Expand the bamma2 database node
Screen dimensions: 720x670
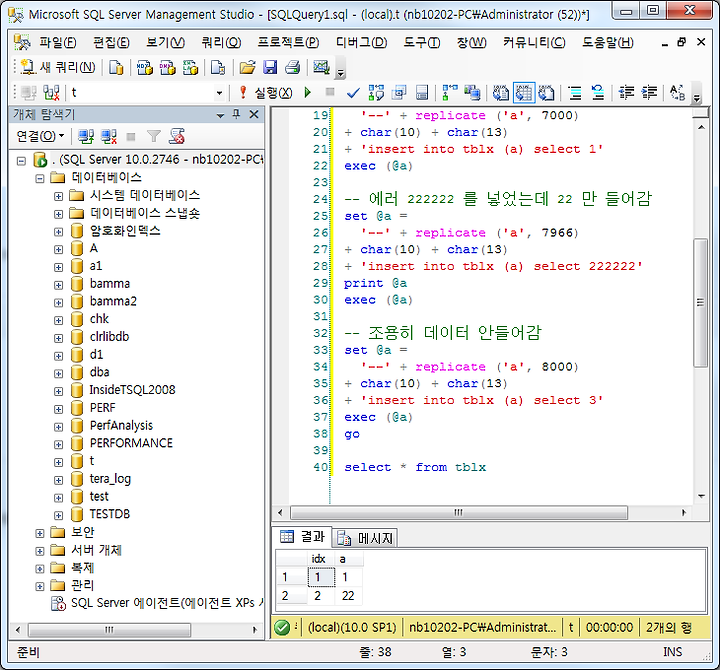tap(58, 302)
